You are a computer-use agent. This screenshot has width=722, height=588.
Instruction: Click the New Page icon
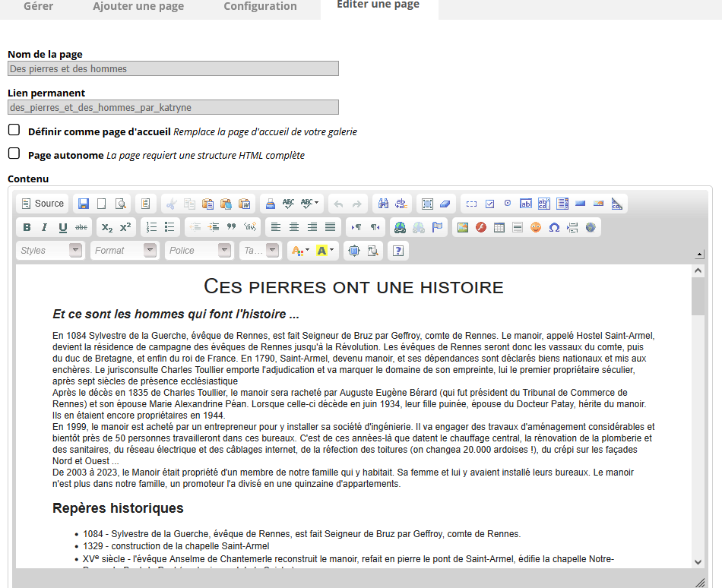coord(102,204)
